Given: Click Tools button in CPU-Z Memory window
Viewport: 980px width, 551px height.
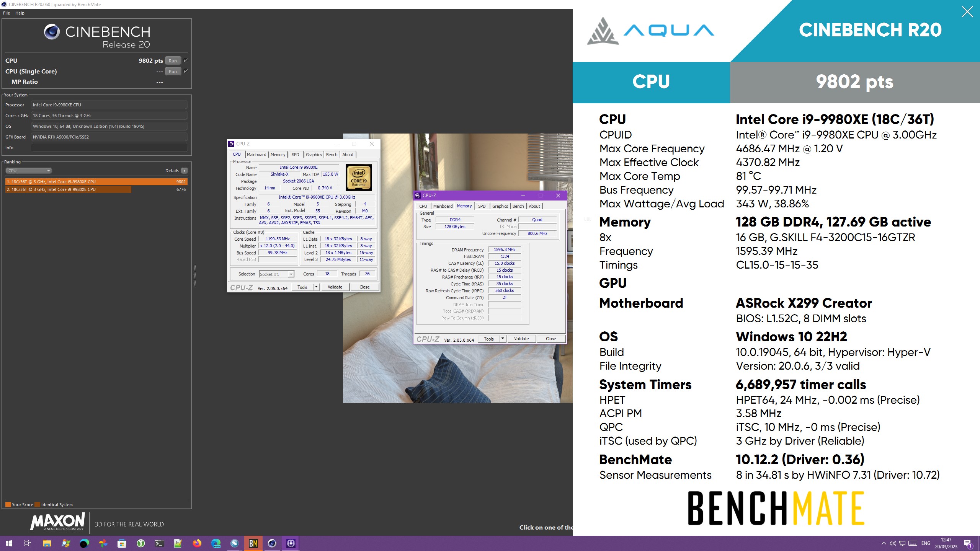Looking at the screenshot, I should (x=489, y=339).
